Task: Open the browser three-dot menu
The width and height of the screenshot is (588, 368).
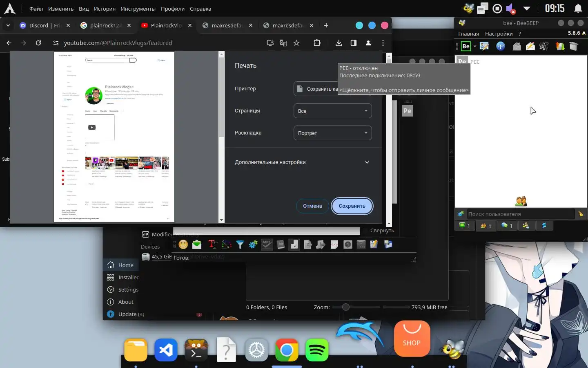Action: coord(383,43)
